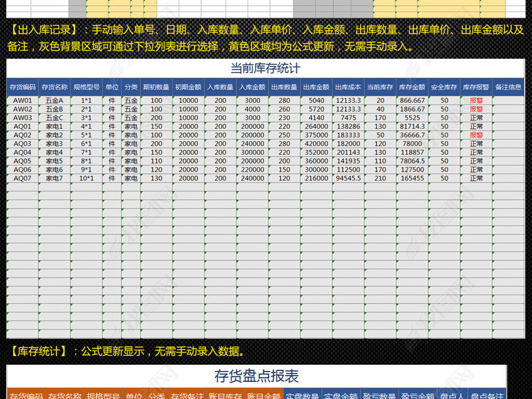Select the stock amount 81714.3

coord(412,127)
